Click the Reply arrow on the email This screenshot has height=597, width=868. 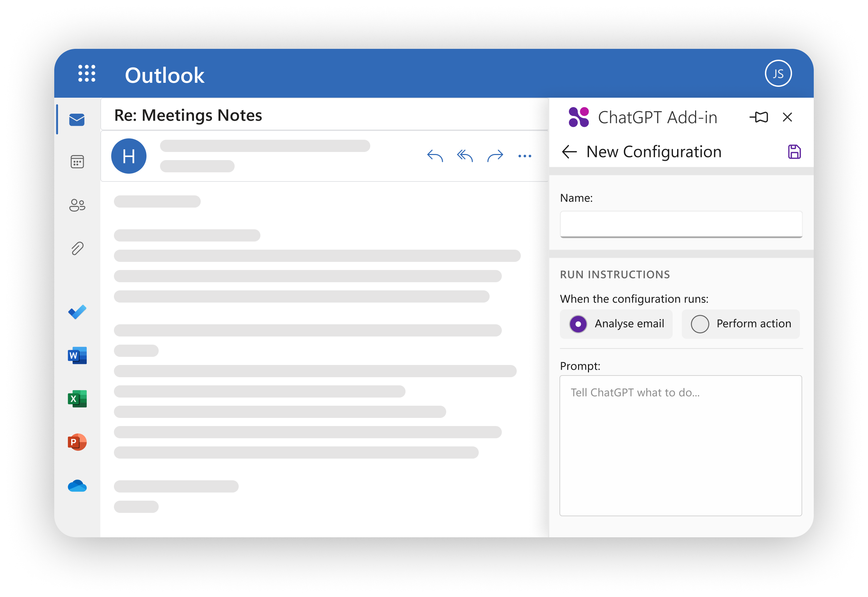pyautogui.click(x=435, y=156)
